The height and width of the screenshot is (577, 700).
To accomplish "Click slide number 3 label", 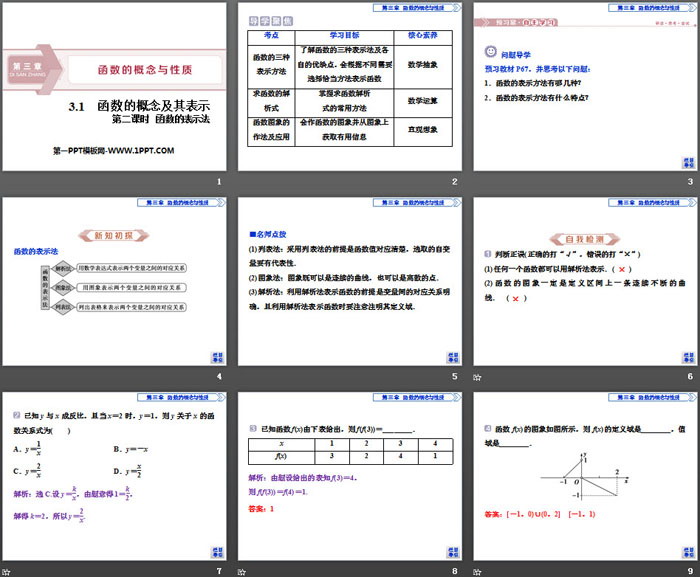I will click(689, 181).
